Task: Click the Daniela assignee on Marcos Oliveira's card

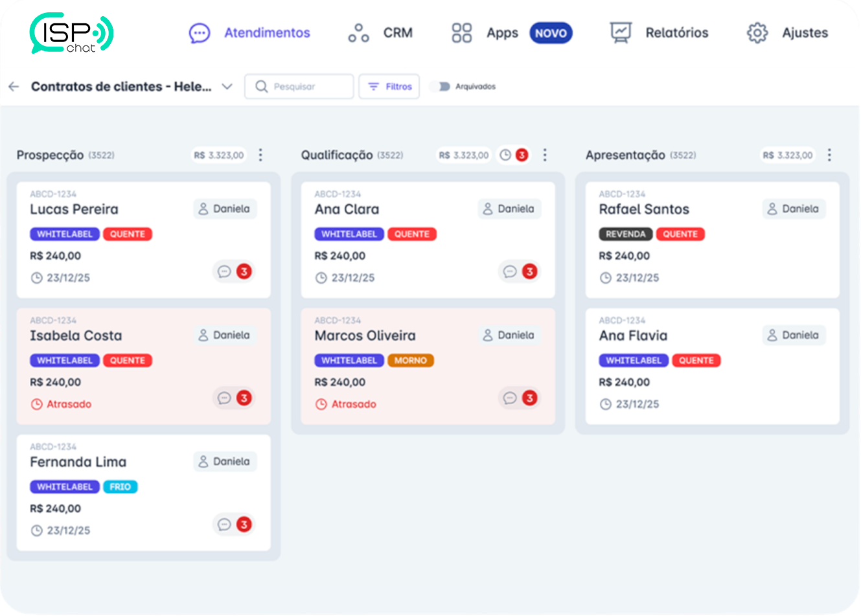Action: tap(509, 335)
